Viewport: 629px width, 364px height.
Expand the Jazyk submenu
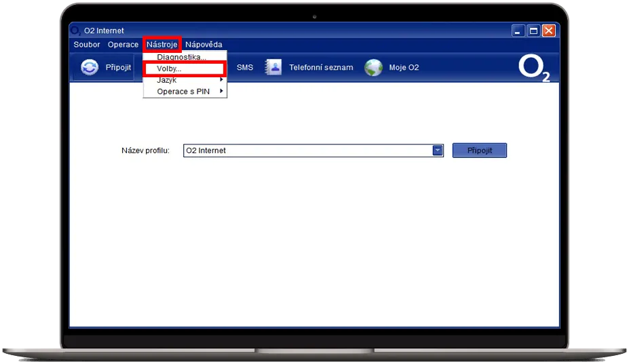coord(185,80)
